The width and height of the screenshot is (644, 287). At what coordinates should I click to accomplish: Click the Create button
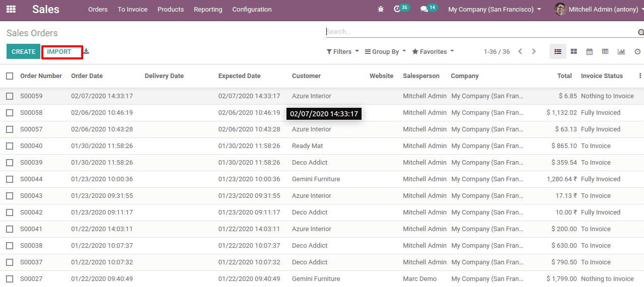tap(23, 51)
